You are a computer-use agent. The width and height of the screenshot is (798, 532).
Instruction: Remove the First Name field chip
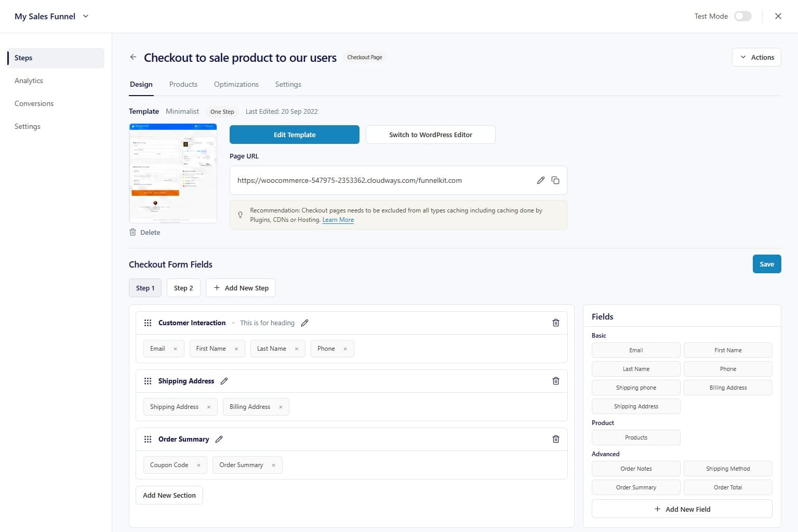point(236,349)
